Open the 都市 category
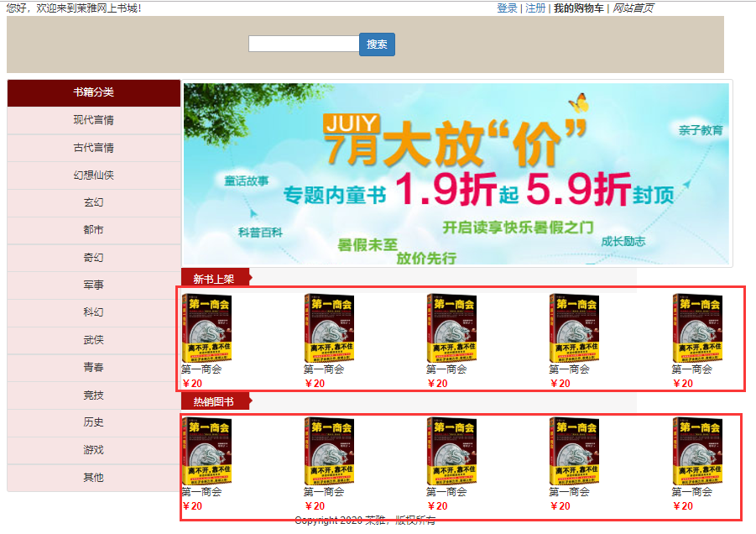This screenshot has width=756, height=534. (93, 230)
